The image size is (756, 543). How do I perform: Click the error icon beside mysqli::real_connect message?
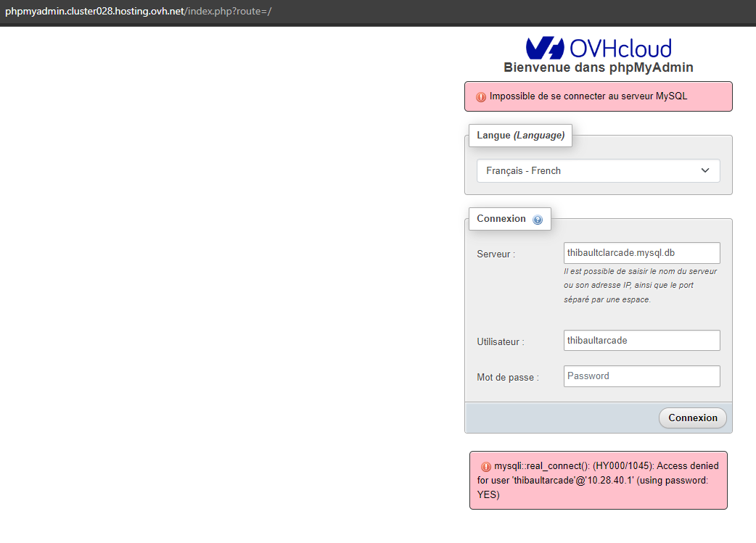(x=485, y=466)
